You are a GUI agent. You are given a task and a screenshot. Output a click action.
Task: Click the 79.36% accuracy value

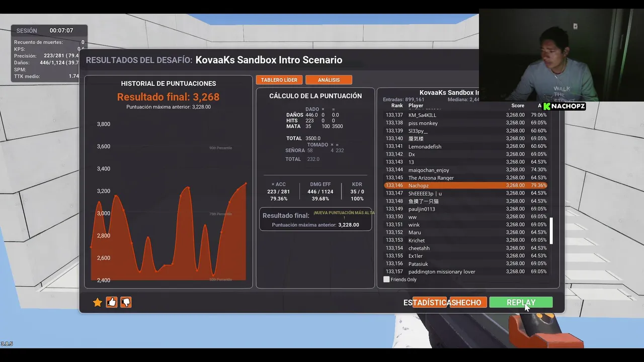tap(279, 199)
